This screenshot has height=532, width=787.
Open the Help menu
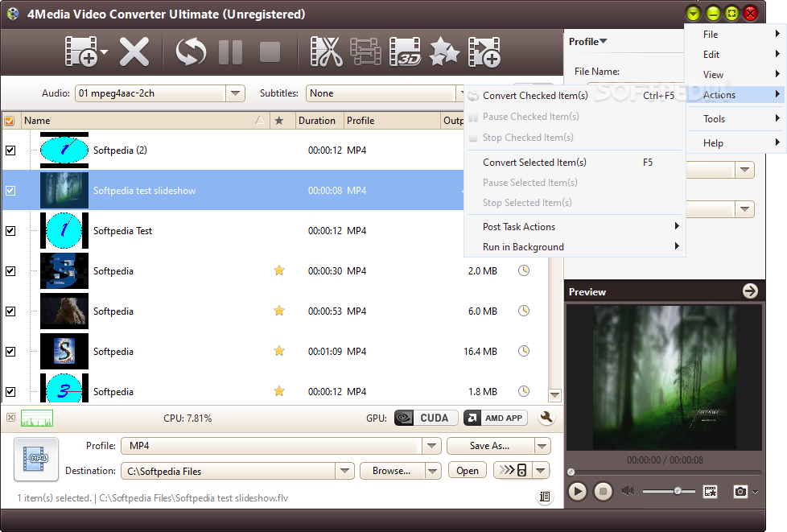[x=735, y=143]
